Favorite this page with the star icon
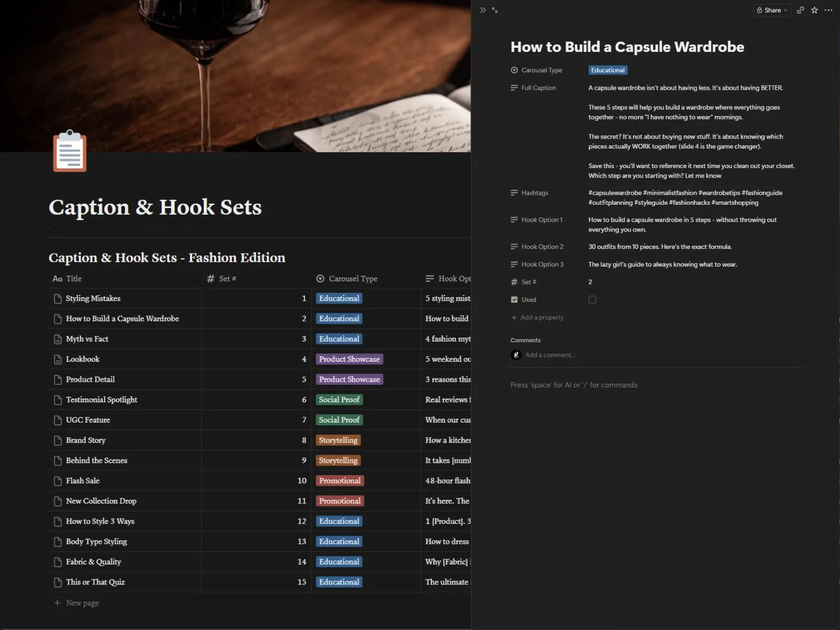 coord(814,10)
